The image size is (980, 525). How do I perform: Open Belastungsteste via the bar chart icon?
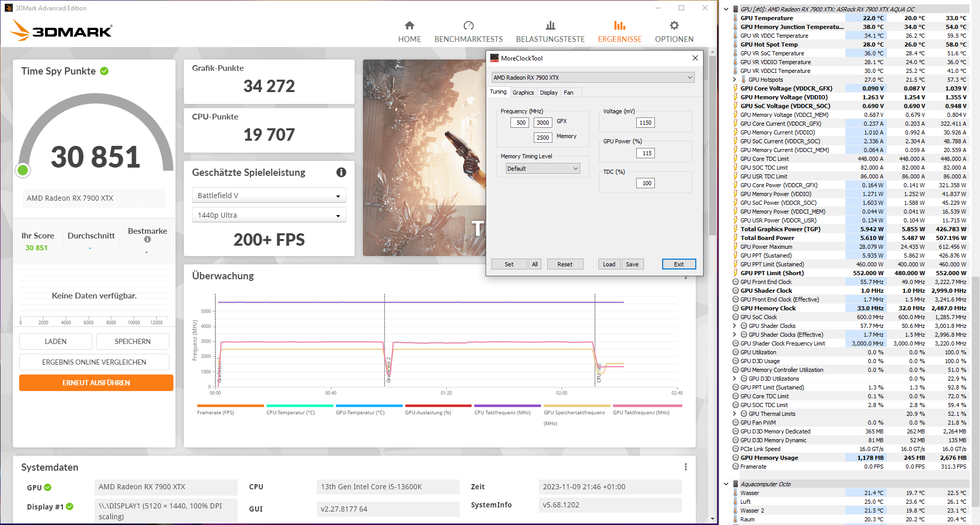[550, 25]
